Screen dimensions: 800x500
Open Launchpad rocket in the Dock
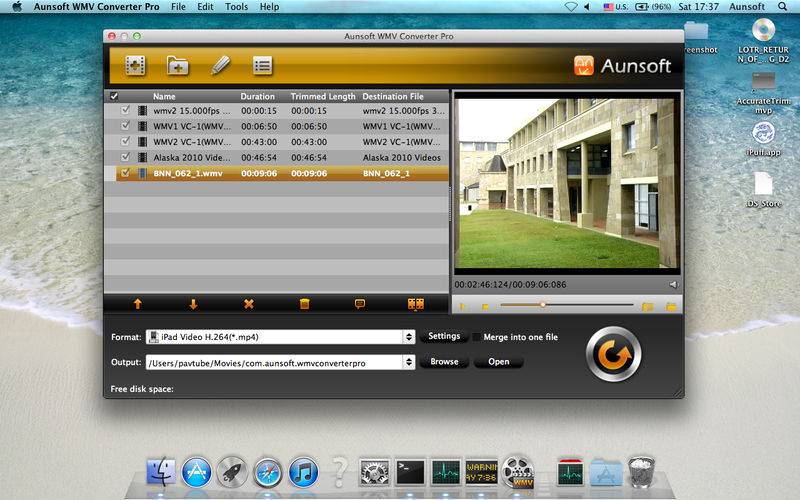coord(232,472)
